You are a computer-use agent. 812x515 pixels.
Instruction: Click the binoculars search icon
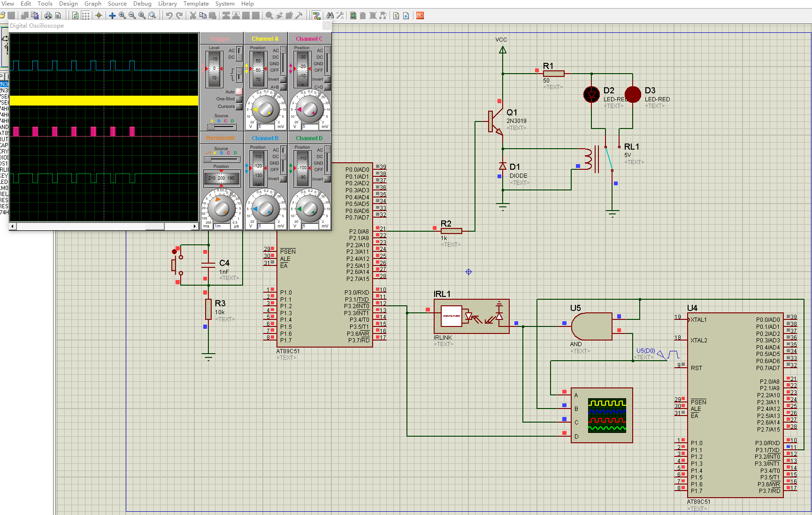[330, 15]
